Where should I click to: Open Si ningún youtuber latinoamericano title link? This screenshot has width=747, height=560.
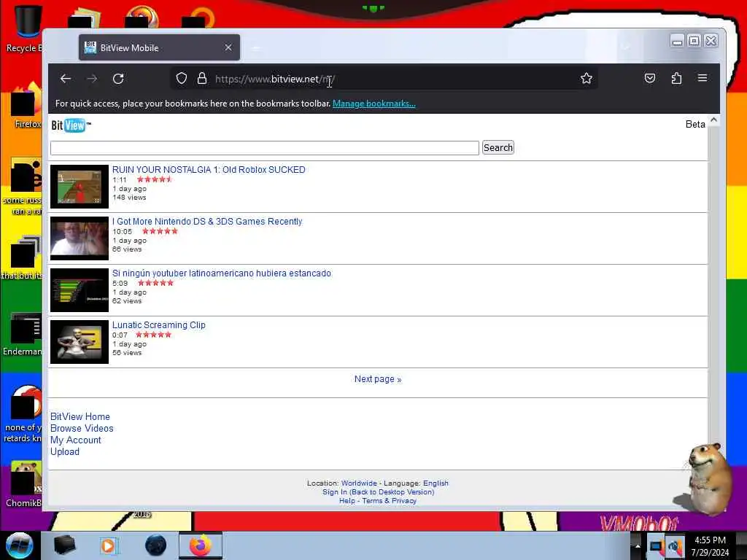click(222, 273)
